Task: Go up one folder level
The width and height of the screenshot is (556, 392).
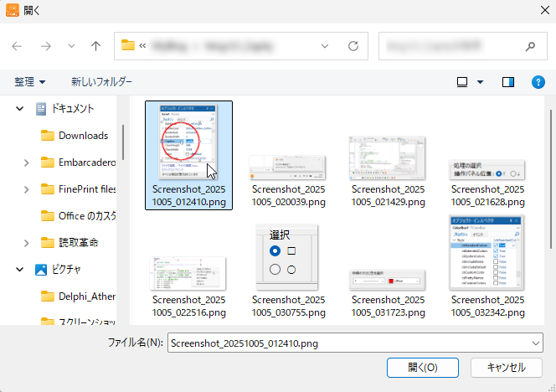Action: point(96,45)
